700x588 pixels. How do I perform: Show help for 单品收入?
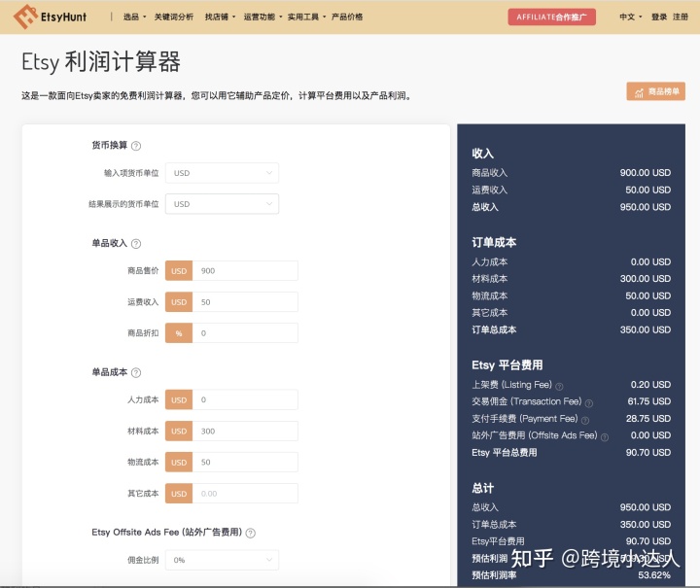(136, 244)
